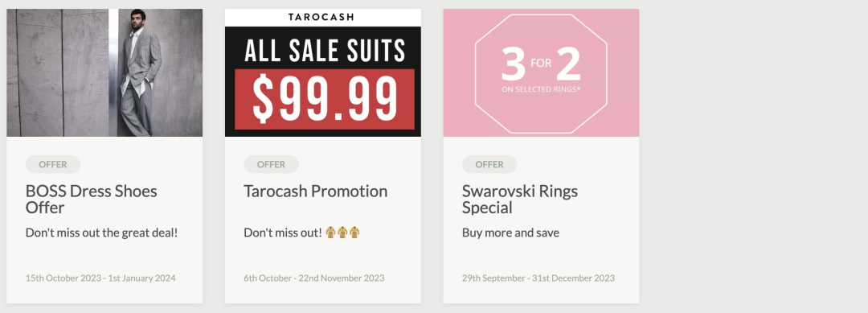Open the pink 3 for 2 rings banner
The height and width of the screenshot is (313, 868).
(541, 72)
